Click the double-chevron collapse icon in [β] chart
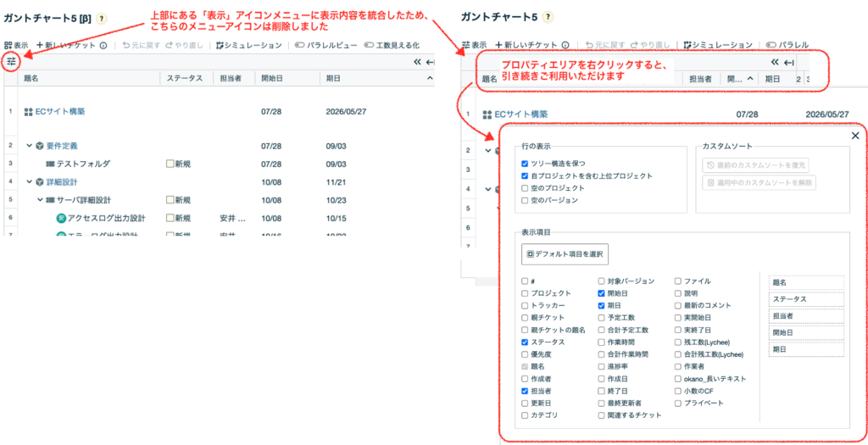This screenshot has width=868, height=445. coord(417,62)
